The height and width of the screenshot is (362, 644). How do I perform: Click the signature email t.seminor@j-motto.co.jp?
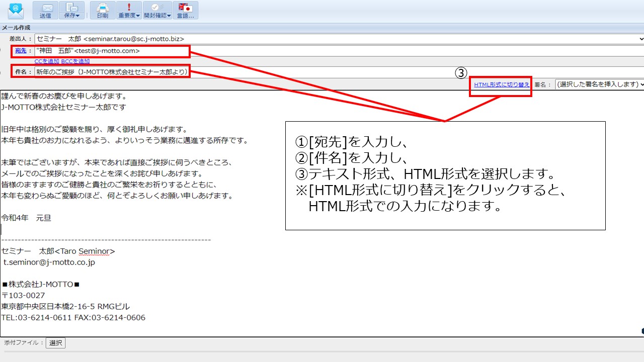click(x=49, y=262)
